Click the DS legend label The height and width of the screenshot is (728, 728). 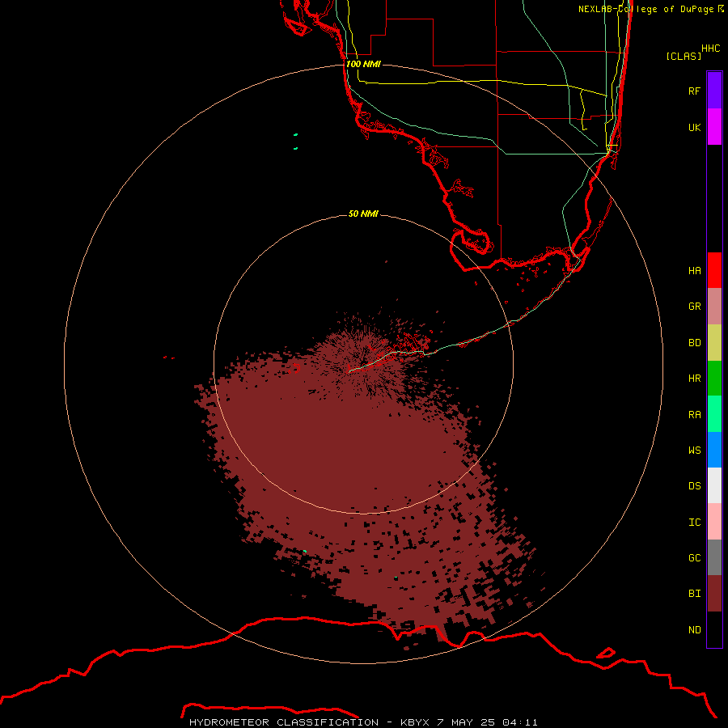[x=694, y=486]
